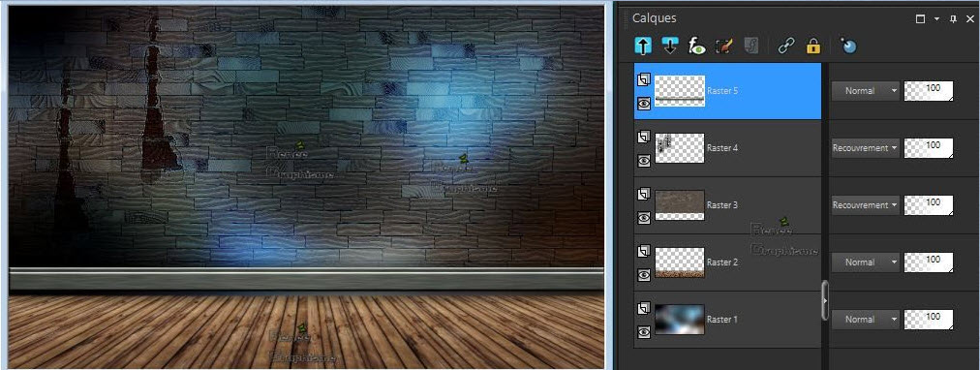Toggle visibility of Raster 3 layer
The width and height of the screenshot is (980, 370).
pyautogui.click(x=644, y=218)
